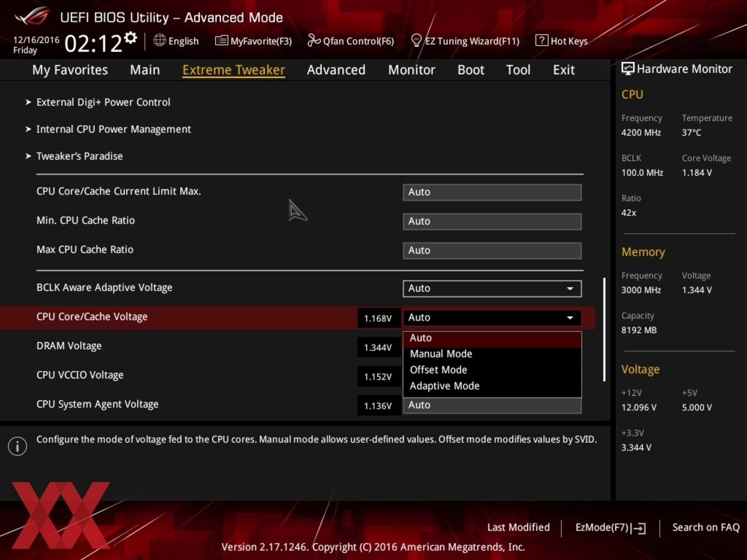This screenshot has width=747, height=560.
Task: Open Search on FAQ link
Action: coord(706,527)
